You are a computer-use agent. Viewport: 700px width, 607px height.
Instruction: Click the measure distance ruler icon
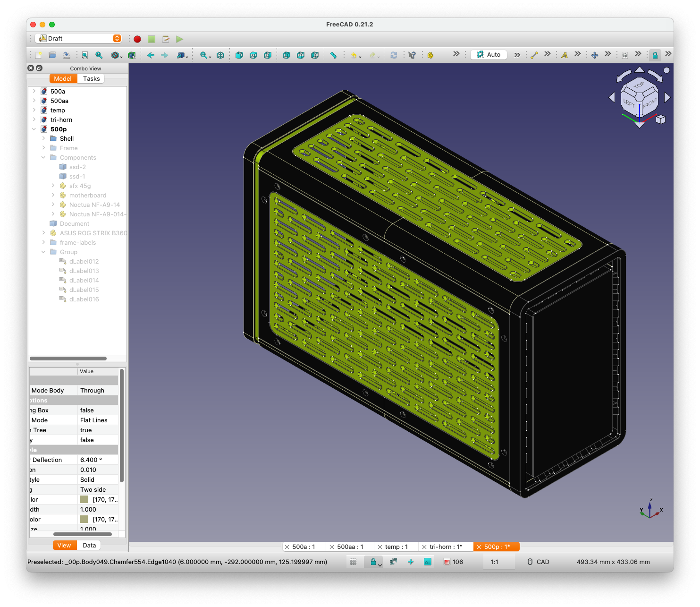(x=333, y=55)
